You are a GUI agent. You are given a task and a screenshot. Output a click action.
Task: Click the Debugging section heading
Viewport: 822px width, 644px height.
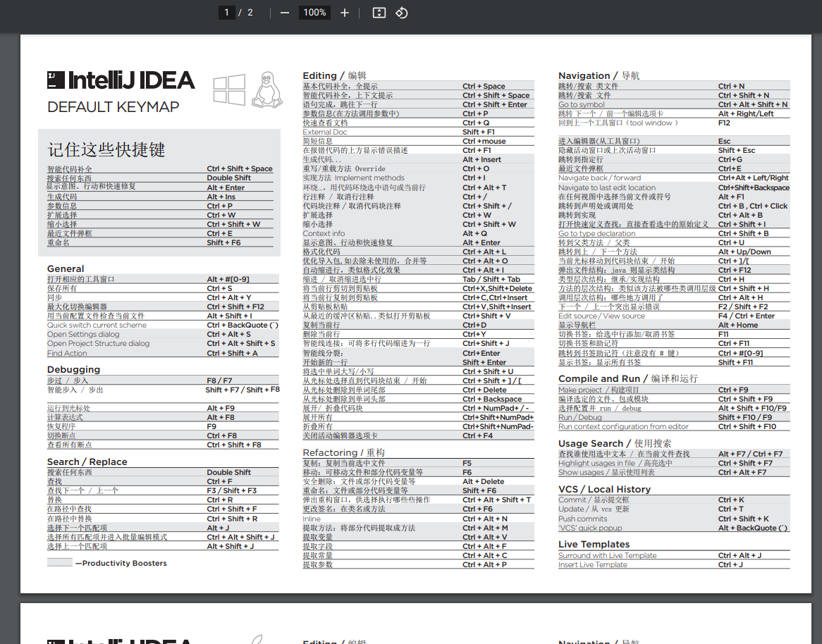[73, 369]
